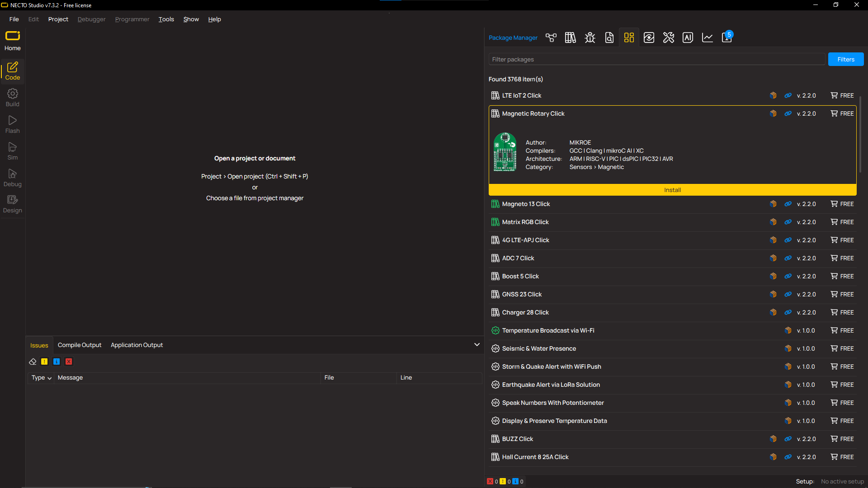Open the wrench and screwdriver tools icon
868x488 pixels.
tap(668, 38)
